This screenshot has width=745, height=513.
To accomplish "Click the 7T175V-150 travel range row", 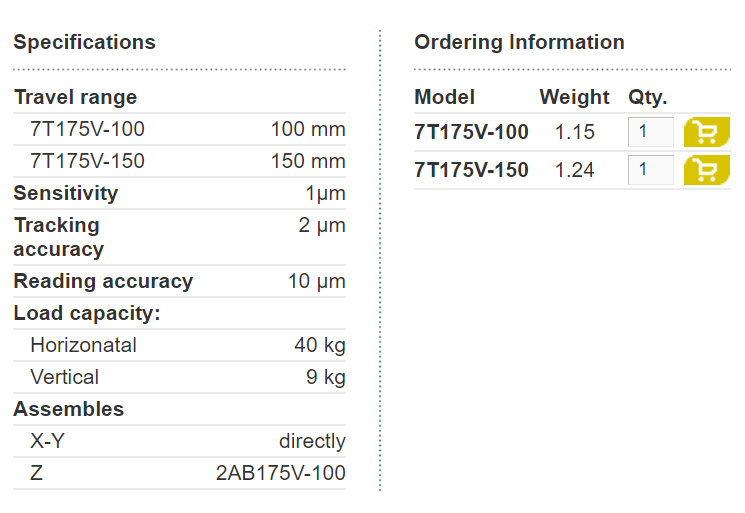I will [180, 161].
